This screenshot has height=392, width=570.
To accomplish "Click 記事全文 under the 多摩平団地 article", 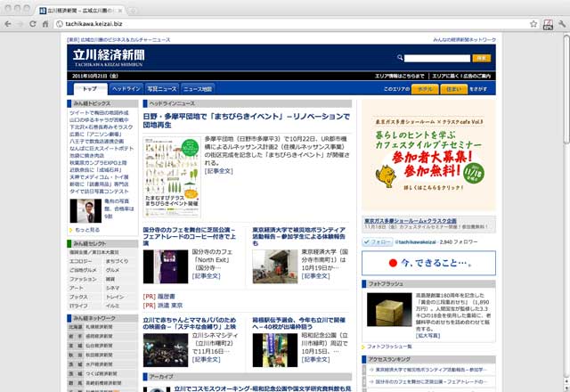I will pyautogui.click(x=218, y=171).
